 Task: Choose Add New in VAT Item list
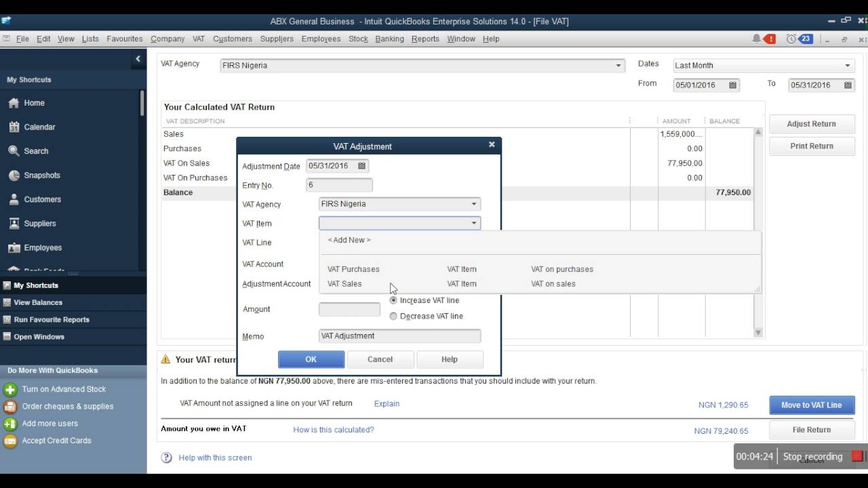tap(349, 240)
